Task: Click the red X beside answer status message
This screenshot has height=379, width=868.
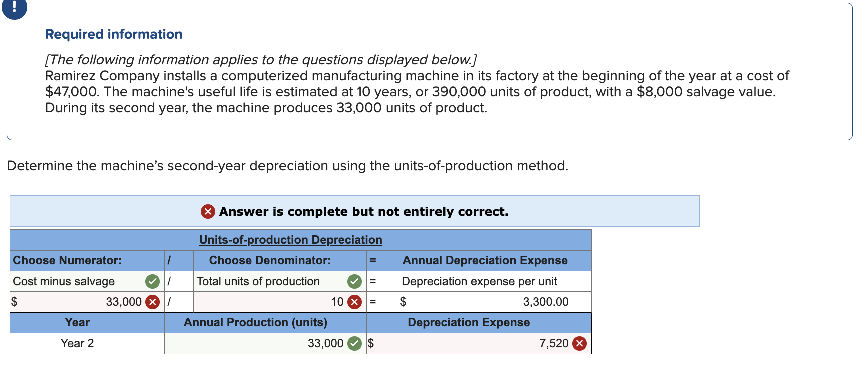Action: point(208,212)
